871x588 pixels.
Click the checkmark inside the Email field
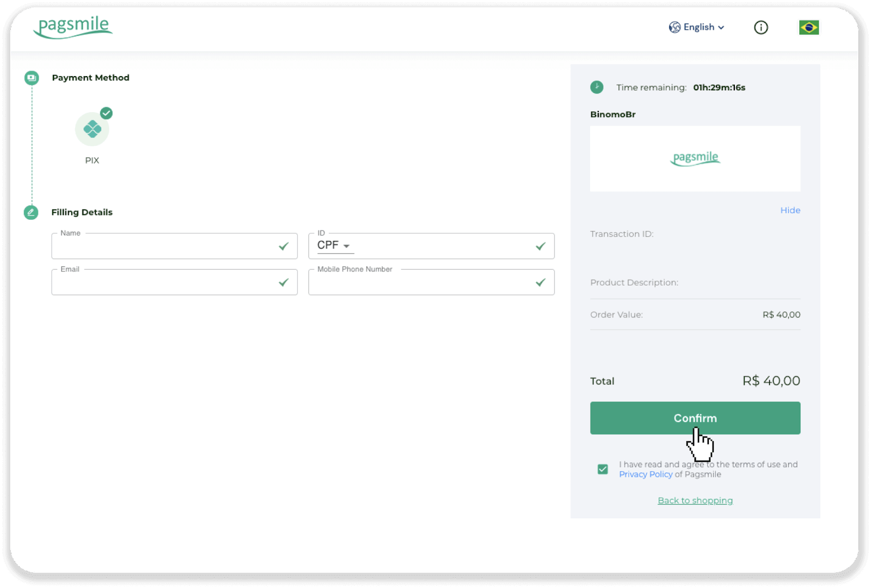tap(284, 282)
